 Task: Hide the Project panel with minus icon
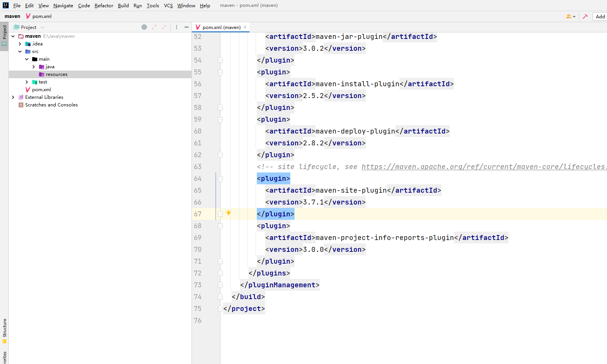pos(187,27)
